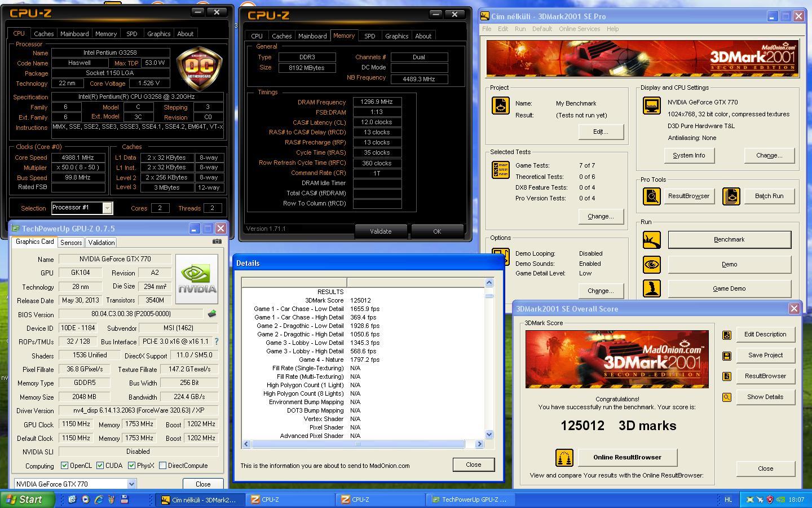Click the Details horizontal scrollbar thumb
The image size is (812, 508).
(358, 444)
